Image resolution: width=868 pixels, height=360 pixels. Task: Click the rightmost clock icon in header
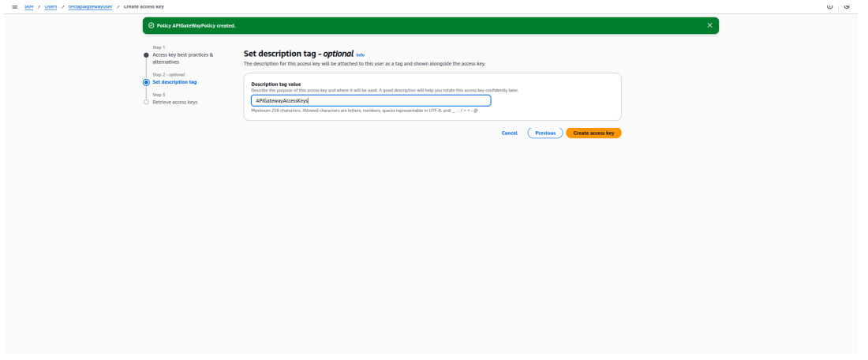847,6
